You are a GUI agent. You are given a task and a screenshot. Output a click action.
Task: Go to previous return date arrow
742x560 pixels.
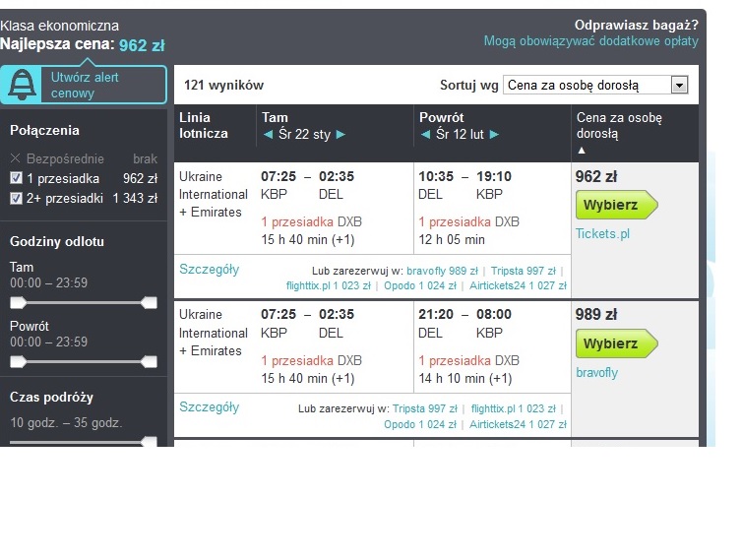[x=425, y=135]
